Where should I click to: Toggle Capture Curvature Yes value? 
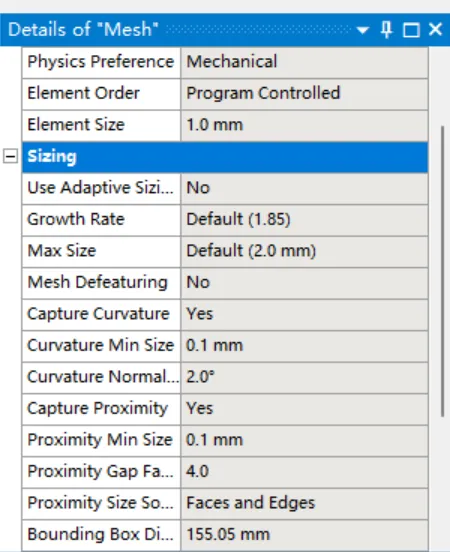pyautogui.click(x=304, y=314)
